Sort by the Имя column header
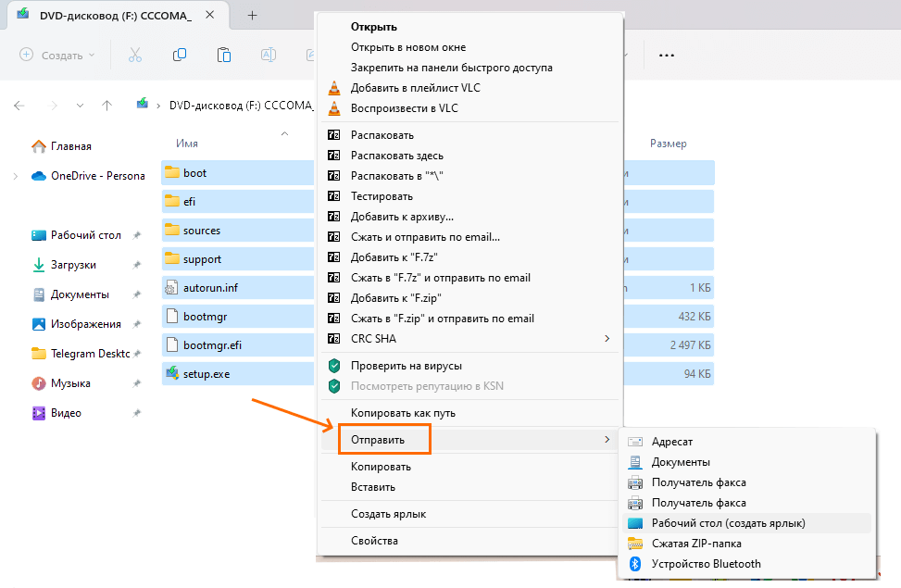The image size is (901, 588). [x=187, y=144]
